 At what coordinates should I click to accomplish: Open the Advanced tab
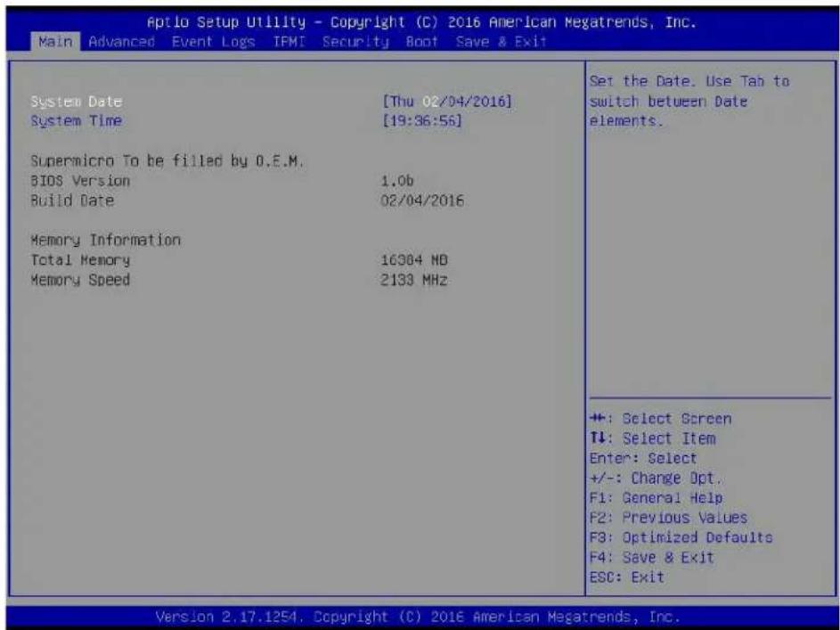[x=122, y=42]
